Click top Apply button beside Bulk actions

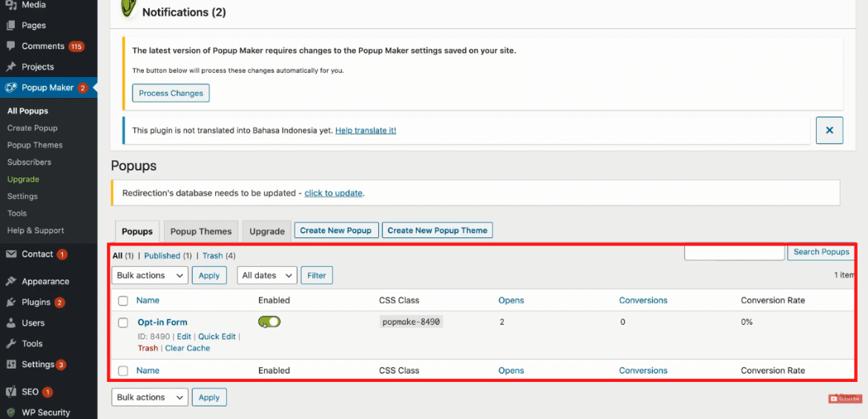(209, 275)
